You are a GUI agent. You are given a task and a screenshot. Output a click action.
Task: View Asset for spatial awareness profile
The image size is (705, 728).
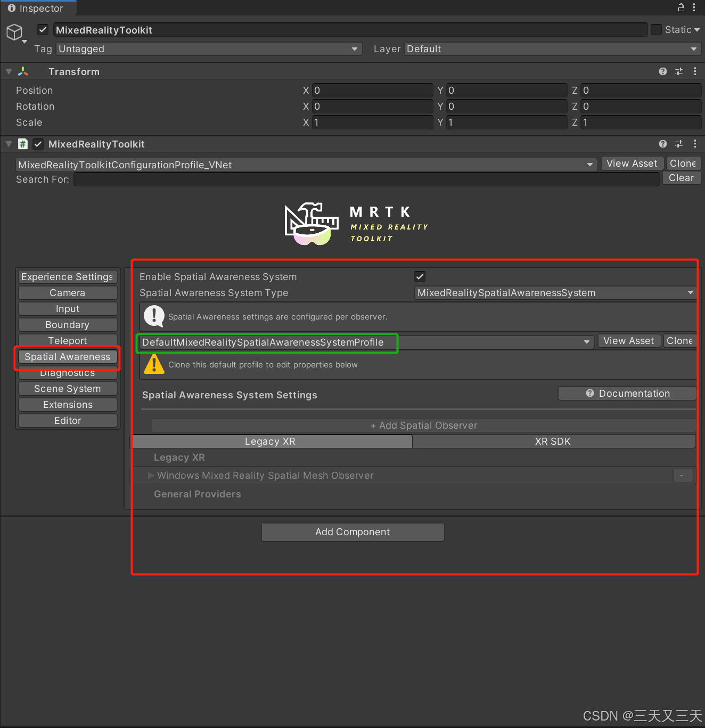click(x=629, y=341)
